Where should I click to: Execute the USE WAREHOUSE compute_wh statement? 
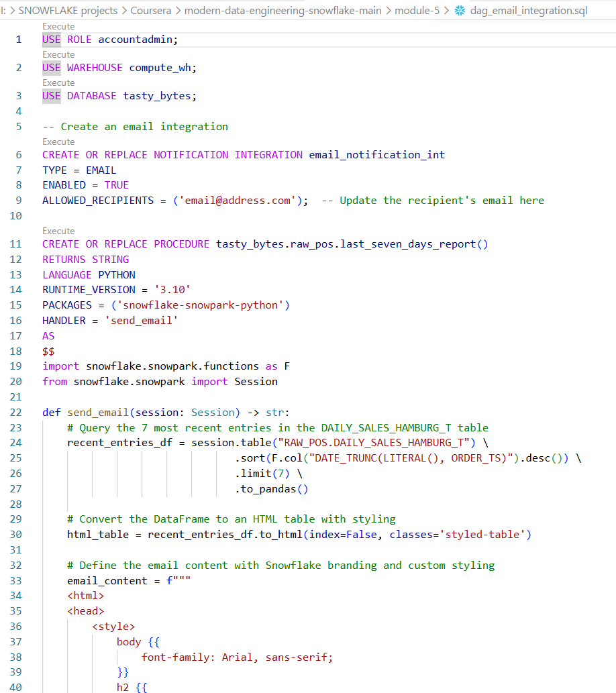click(58, 55)
